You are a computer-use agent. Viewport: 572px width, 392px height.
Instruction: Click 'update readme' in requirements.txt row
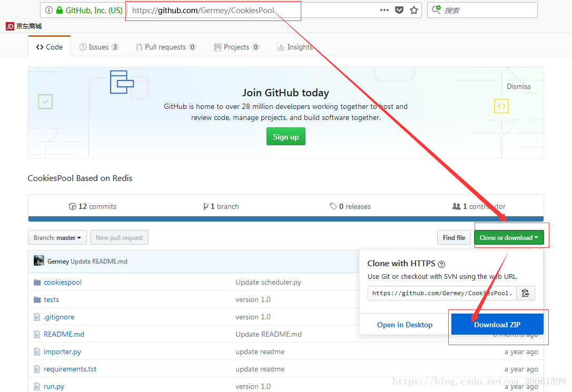260,369
